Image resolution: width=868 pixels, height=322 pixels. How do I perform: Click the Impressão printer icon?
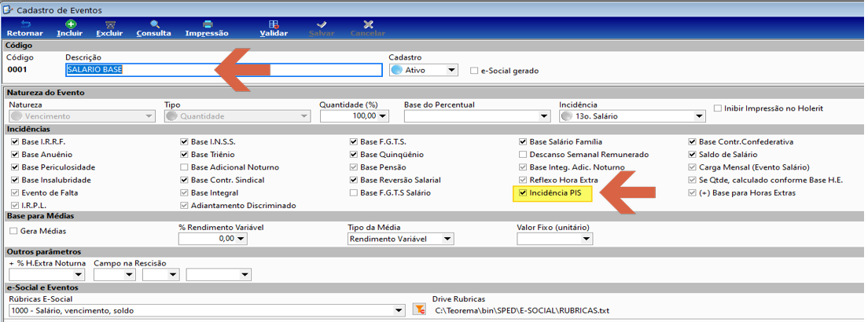[x=207, y=24]
